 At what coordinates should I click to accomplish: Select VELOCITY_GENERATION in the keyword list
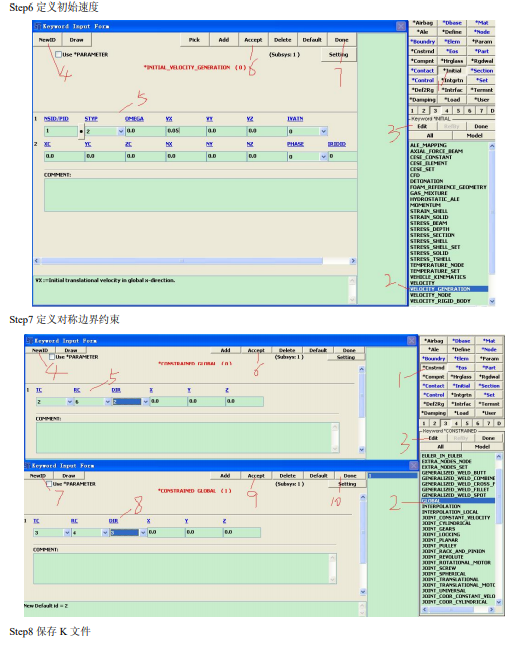tap(449, 289)
